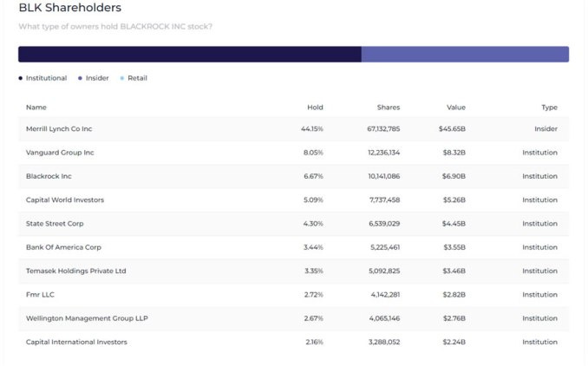Click the 2.67% hold value

tap(313, 318)
